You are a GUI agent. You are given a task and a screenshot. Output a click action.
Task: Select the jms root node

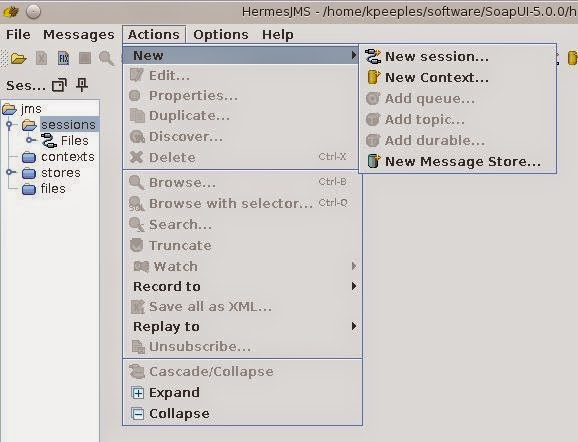click(x=31, y=109)
